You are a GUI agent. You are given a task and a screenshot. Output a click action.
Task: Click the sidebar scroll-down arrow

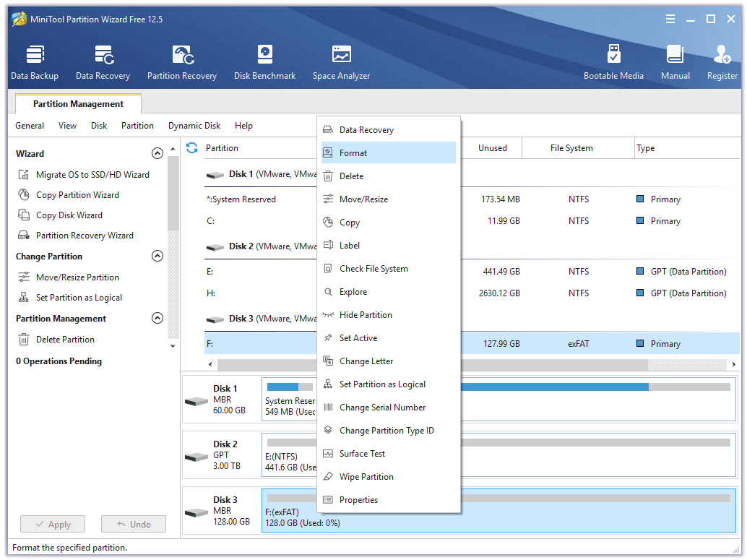click(173, 346)
